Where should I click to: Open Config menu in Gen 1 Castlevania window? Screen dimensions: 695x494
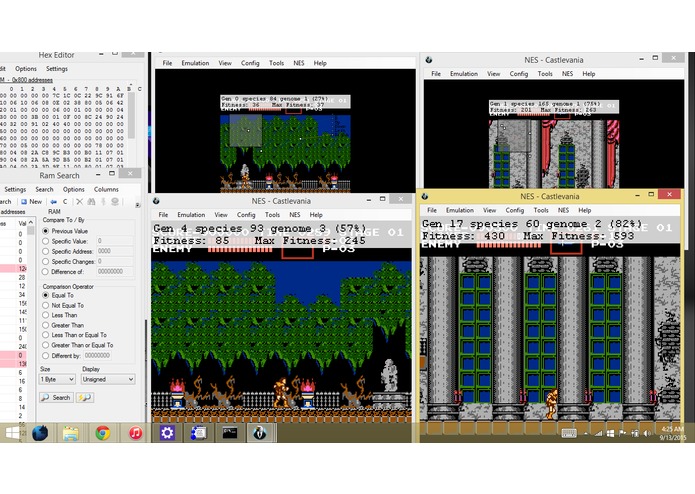(x=519, y=74)
